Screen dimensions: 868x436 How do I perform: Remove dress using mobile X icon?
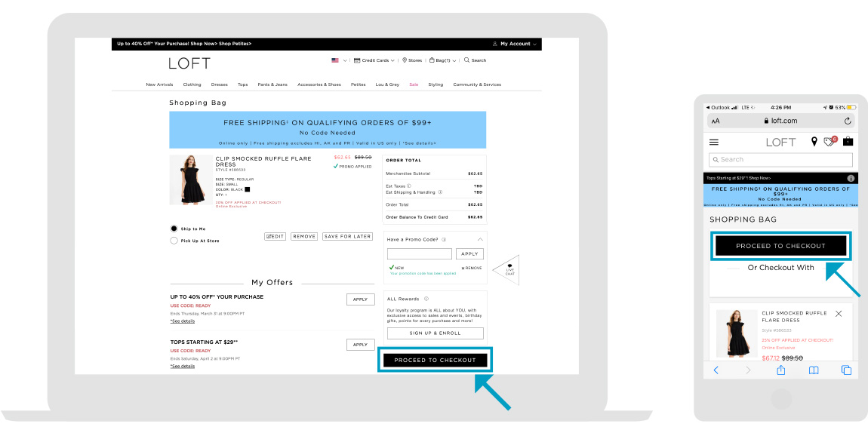(x=839, y=314)
